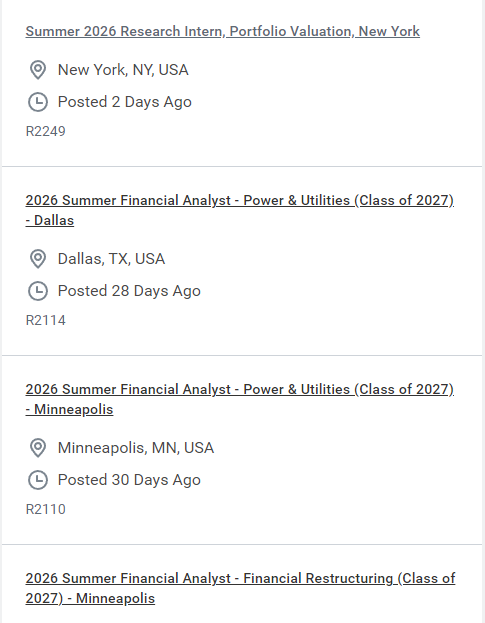Viewport: 485px width, 623px height.
Task: Click job requisition ID R2114
Action: pyautogui.click(x=46, y=321)
